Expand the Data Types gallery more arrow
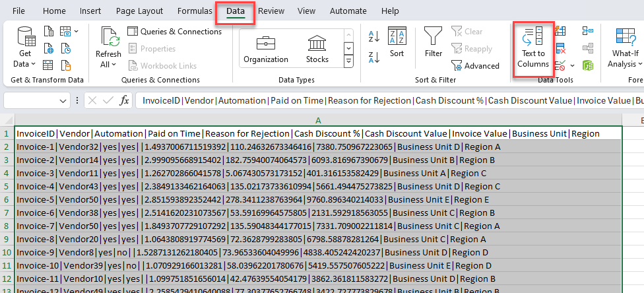644x293 pixels. tap(348, 61)
